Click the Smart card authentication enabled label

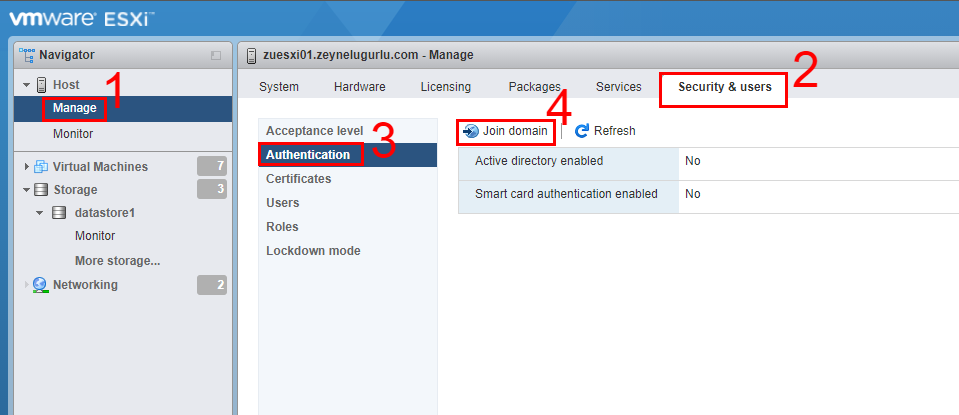tap(566, 194)
